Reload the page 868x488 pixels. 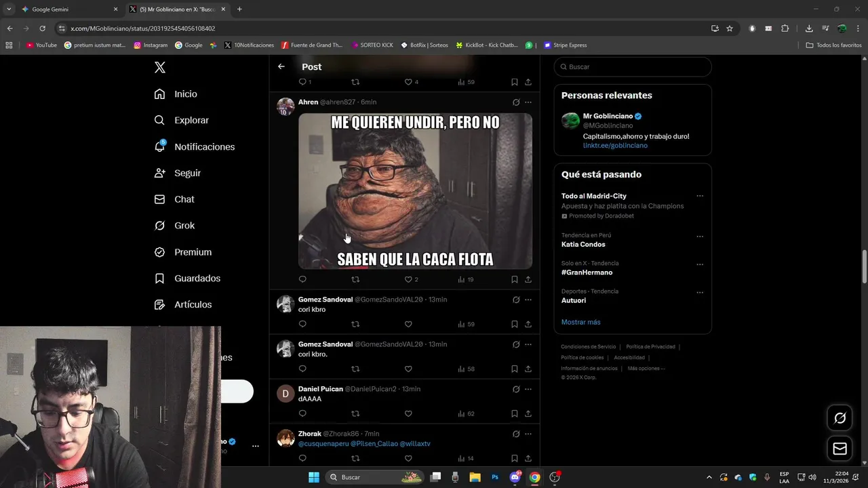[42, 28]
